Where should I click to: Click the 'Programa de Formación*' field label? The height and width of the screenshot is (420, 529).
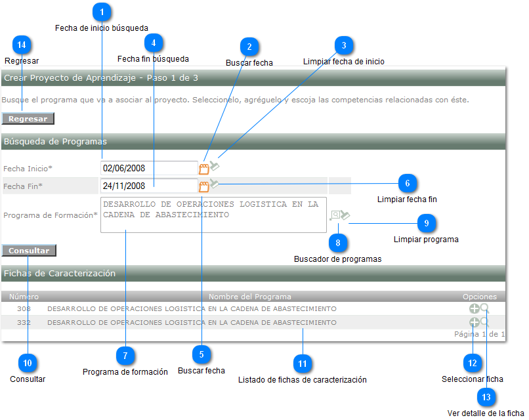pyautogui.click(x=51, y=215)
